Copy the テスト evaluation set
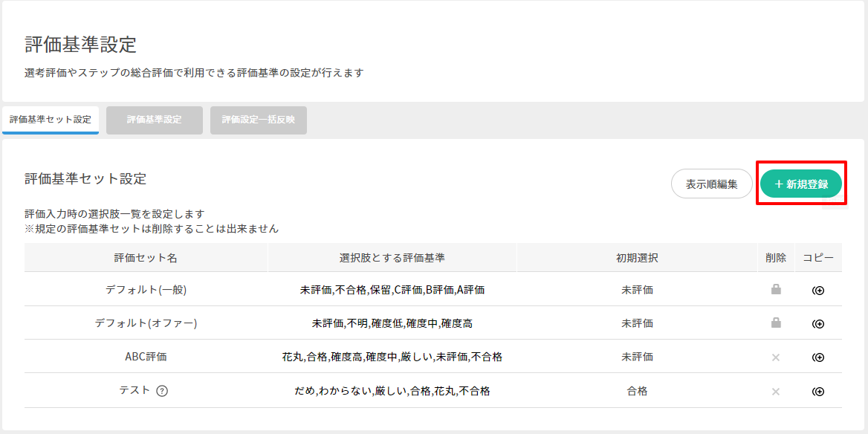 click(x=818, y=391)
